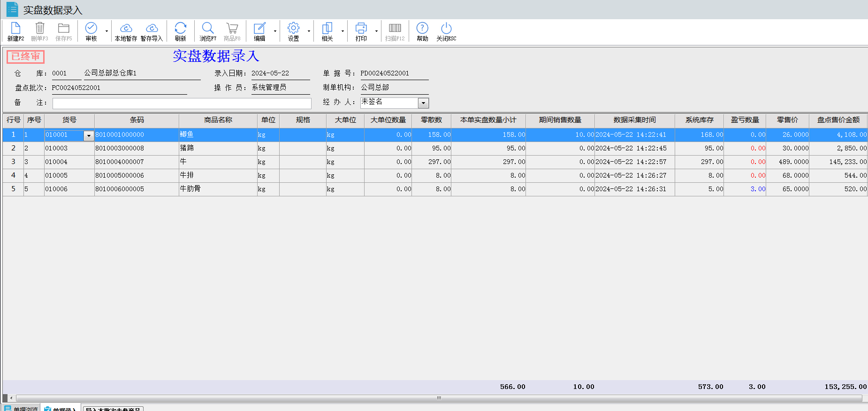The image size is (868, 411).
Task: Open the 货号 010001 cell dropdown arrow
Action: [89, 135]
